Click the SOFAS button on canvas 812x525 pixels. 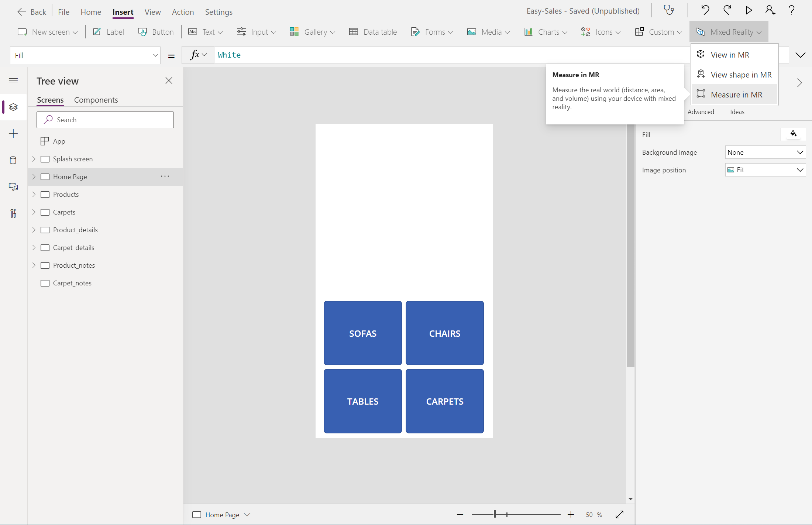click(x=363, y=333)
